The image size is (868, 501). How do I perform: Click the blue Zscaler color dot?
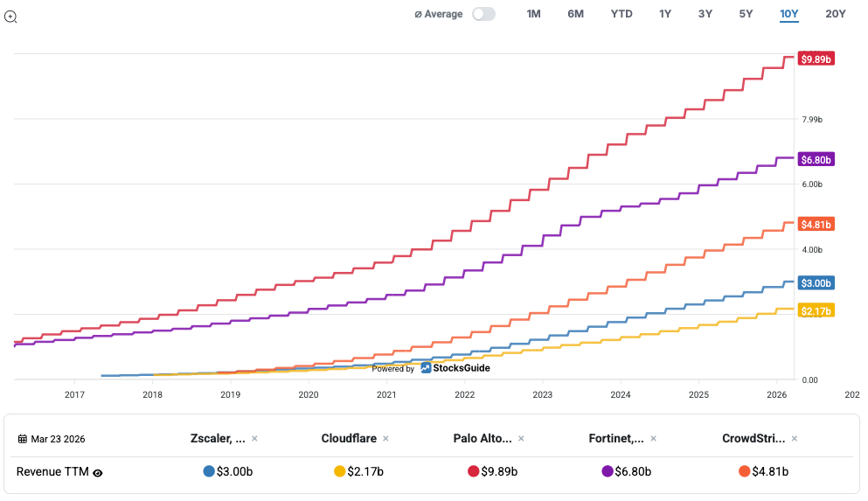click(208, 471)
